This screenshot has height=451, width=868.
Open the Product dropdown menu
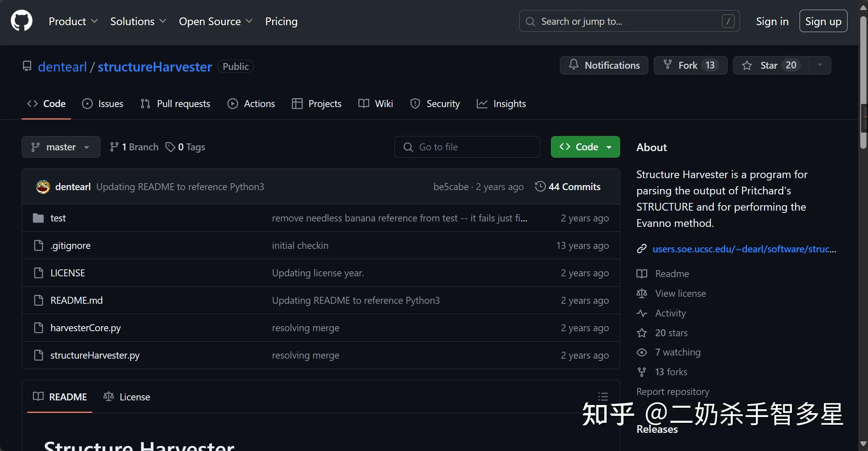[73, 21]
